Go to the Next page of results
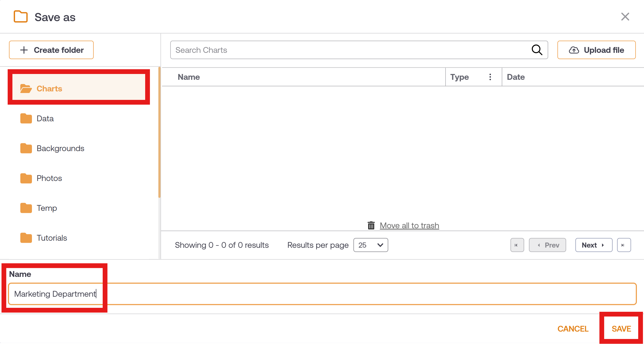The height and width of the screenshot is (344, 644). [x=593, y=245]
